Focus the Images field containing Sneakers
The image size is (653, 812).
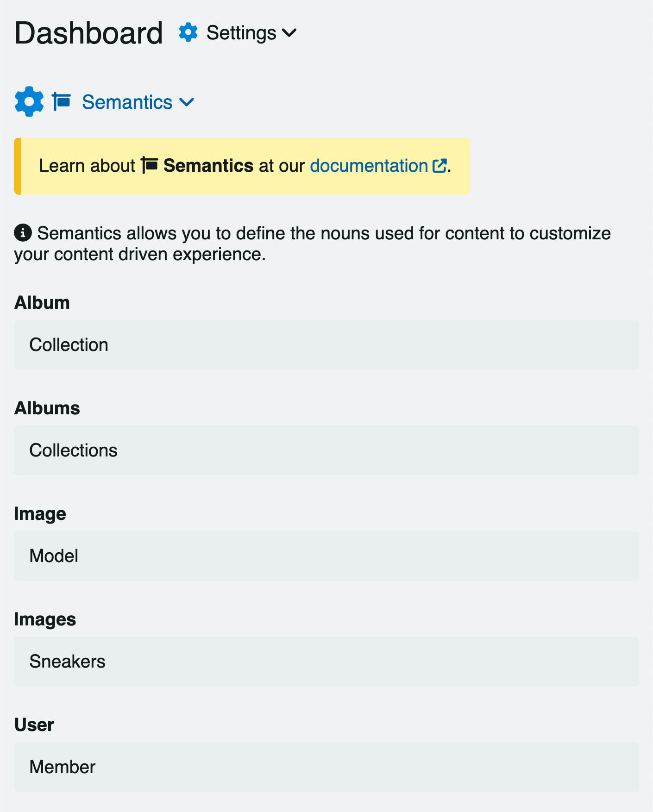(x=326, y=662)
